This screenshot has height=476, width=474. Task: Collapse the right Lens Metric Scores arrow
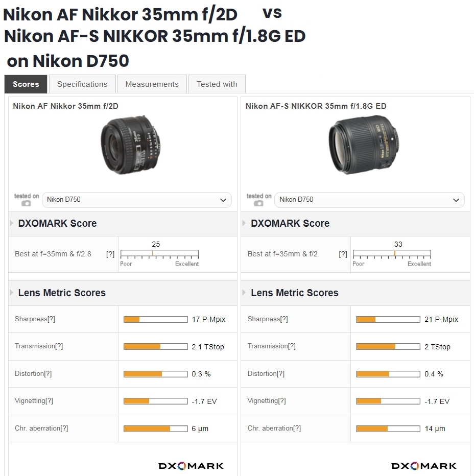pos(245,293)
